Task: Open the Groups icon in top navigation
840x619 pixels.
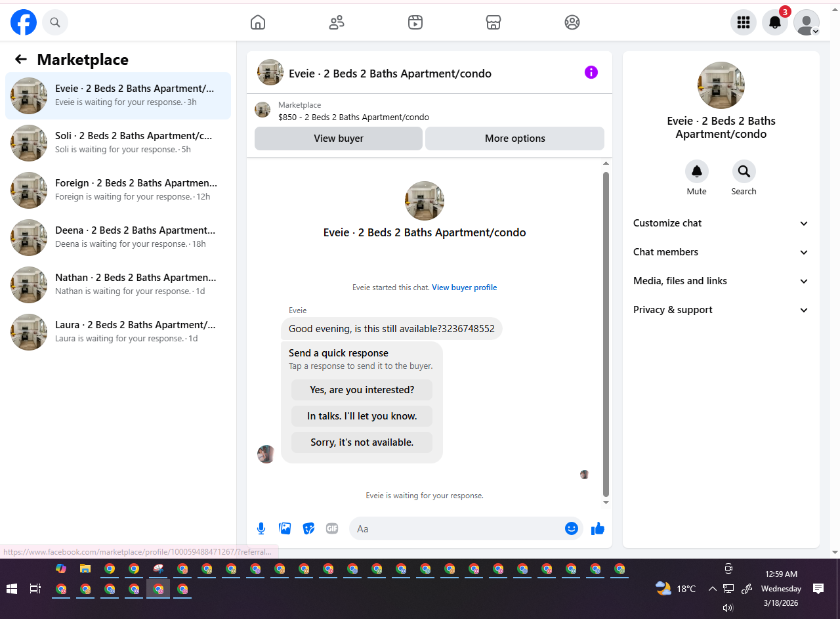Action: (572, 22)
